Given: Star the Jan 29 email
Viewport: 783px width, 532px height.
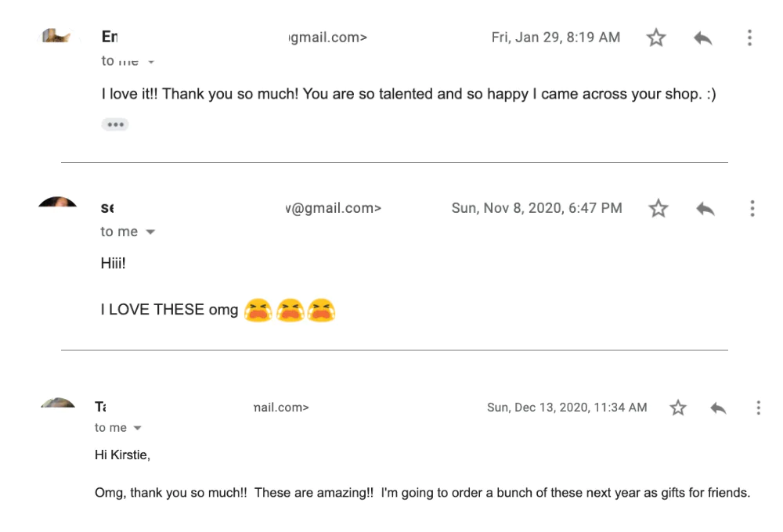Looking at the screenshot, I should pos(656,38).
